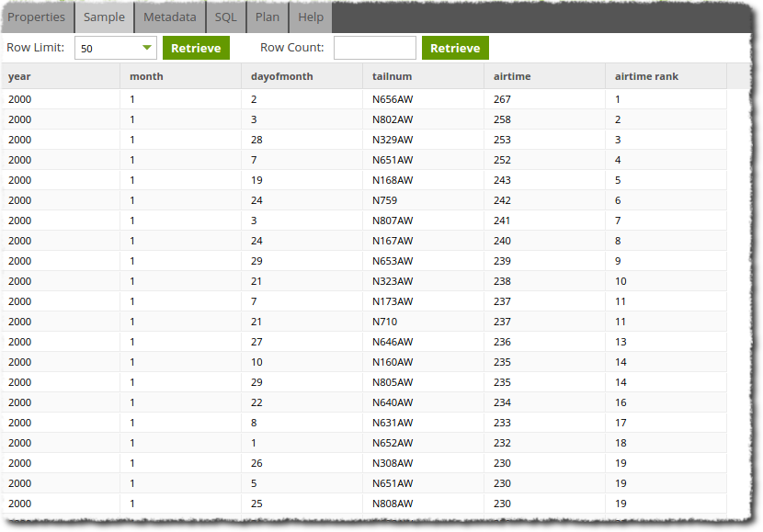
Task: Expand the Row Limit dropdown
Action: point(146,48)
